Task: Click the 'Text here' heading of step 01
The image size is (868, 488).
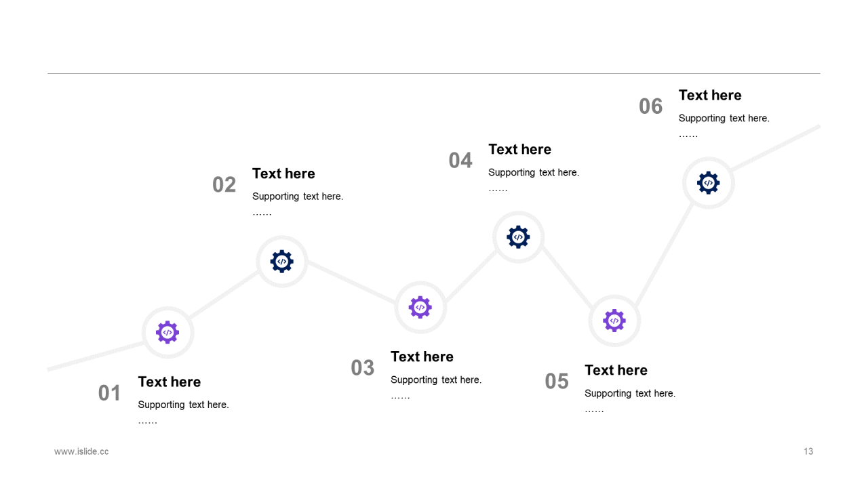Action: pos(170,382)
